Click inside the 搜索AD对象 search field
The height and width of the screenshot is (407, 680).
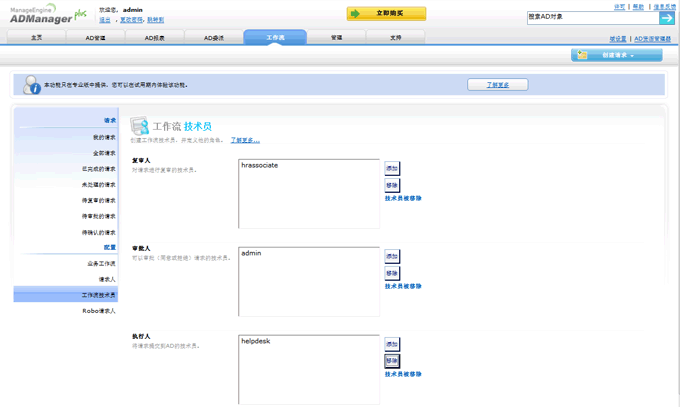593,18
